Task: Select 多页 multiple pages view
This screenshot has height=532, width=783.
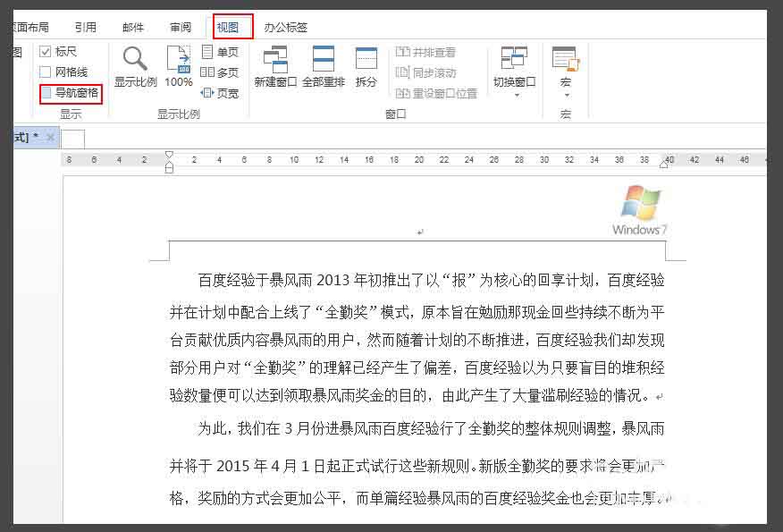Action: [x=220, y=72]
